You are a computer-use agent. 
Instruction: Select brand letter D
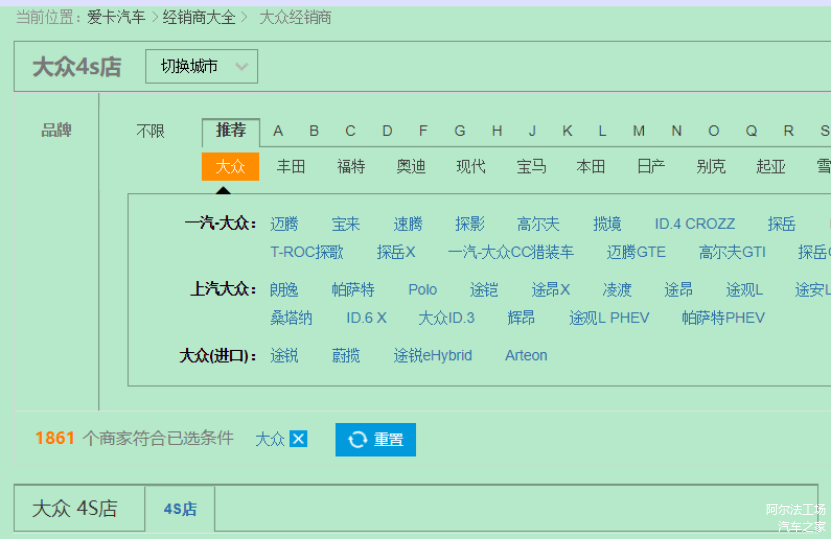point(387,131)
